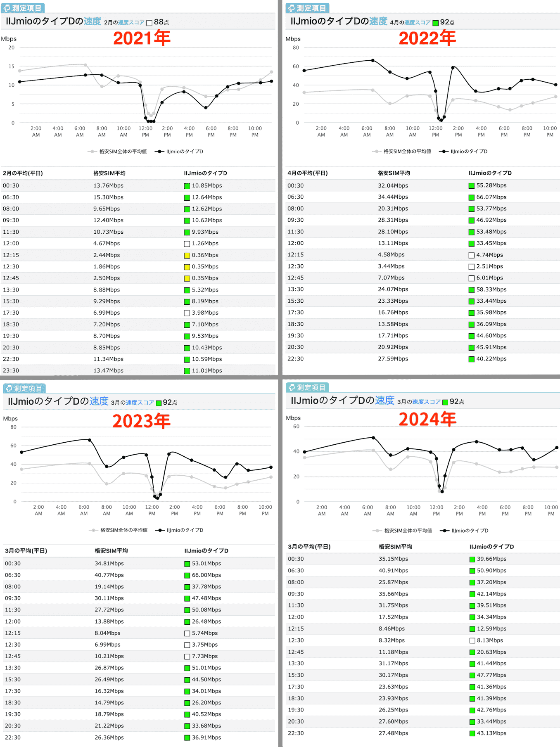This screenshot has height=747, width=560.
Task: Select the 39.66Mbps value in the 2024 table
Action: (x=492, y=559)
